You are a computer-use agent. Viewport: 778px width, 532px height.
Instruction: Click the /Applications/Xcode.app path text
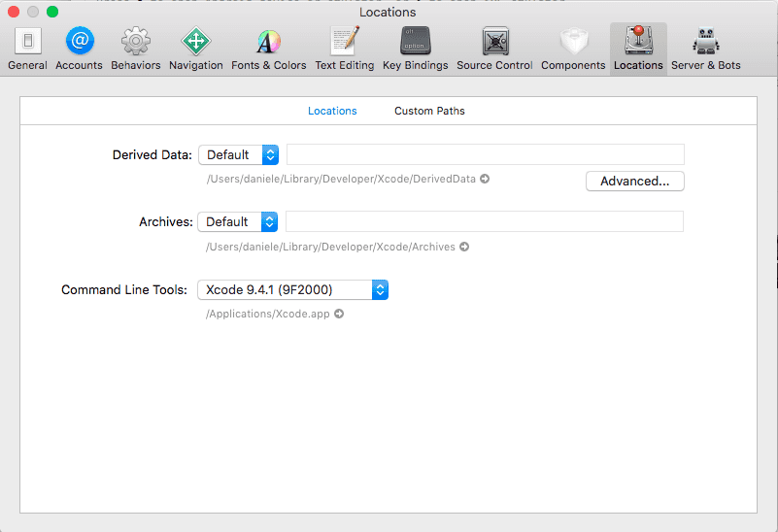tap(267, 314)
